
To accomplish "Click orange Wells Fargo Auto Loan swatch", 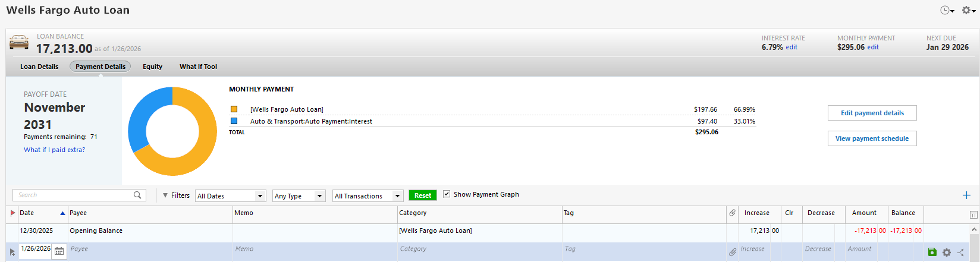I will pos(234,109).
